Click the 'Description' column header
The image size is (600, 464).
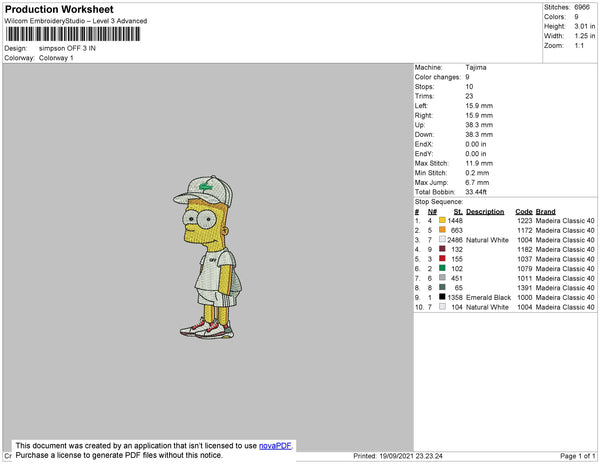click(485, 212)
